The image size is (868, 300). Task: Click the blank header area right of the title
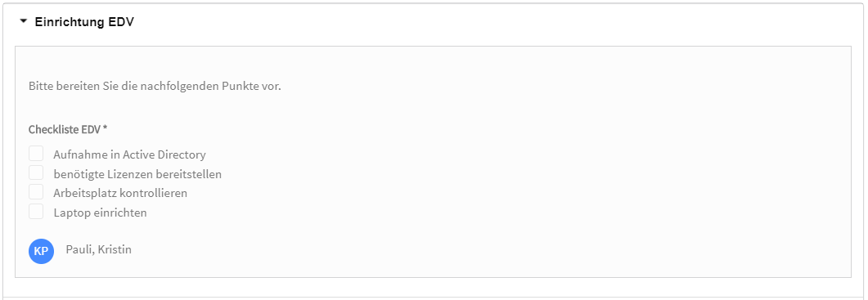coord(498,22)
